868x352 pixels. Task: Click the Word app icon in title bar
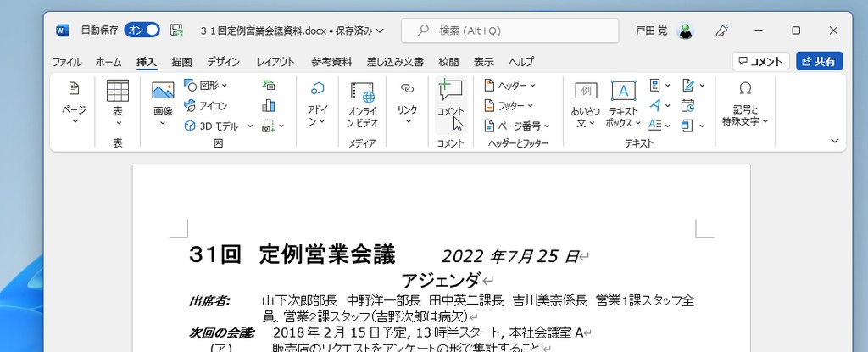[x=63, y=31]
